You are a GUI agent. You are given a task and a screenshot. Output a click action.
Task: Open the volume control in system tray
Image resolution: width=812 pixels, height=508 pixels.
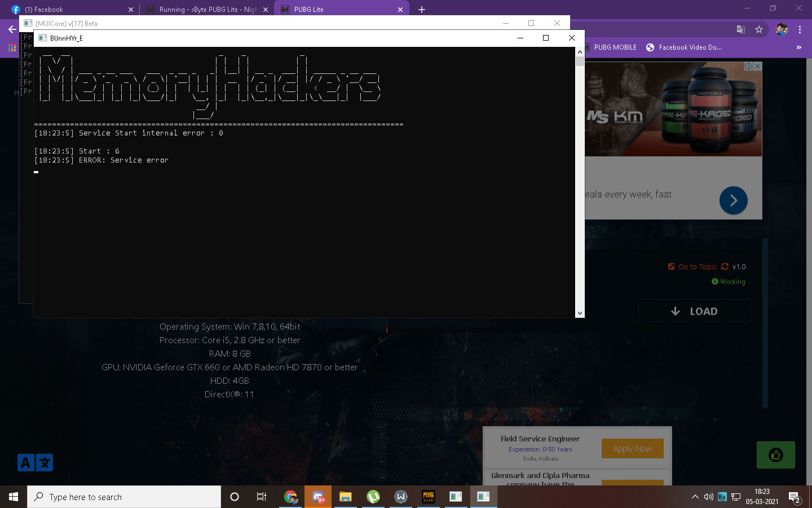click(708, 497)
